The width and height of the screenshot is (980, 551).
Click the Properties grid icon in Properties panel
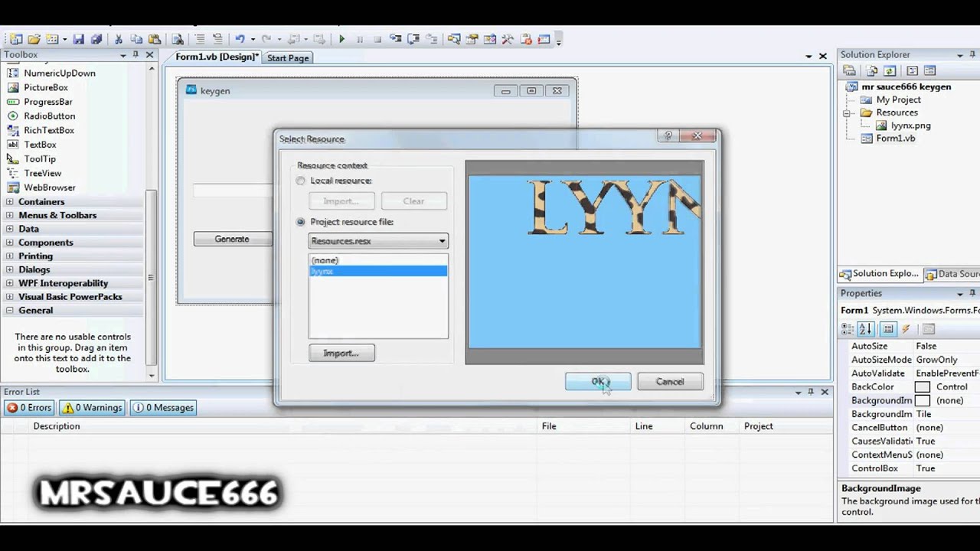pos(888,329)
